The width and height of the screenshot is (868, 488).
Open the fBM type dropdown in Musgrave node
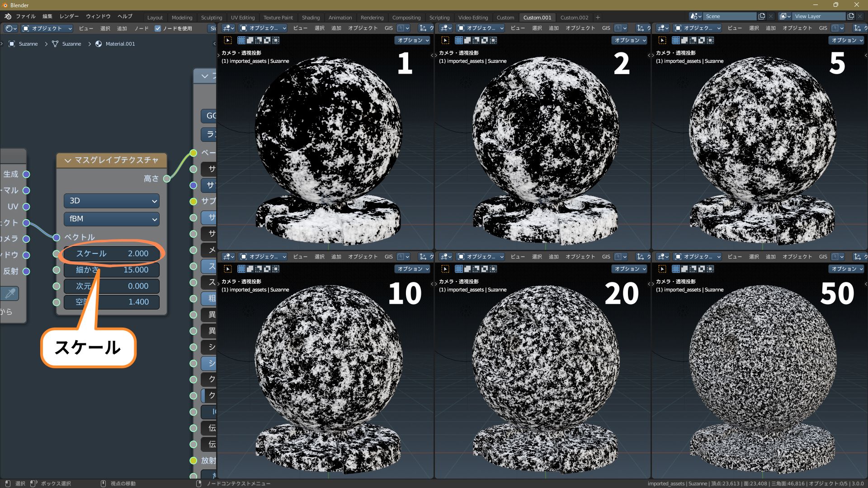click(112, 219)
